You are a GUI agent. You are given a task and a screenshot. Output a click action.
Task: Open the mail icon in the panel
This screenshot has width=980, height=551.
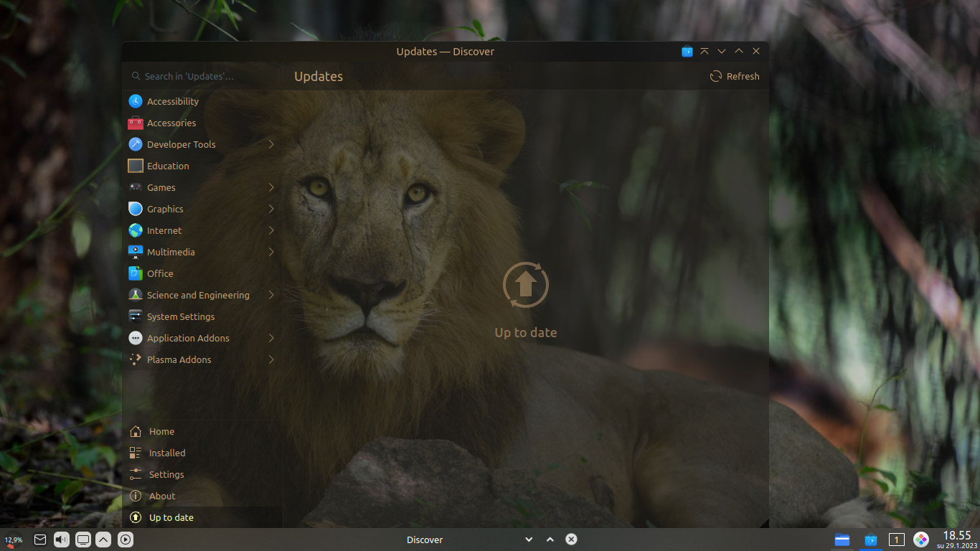pos(40,540)
